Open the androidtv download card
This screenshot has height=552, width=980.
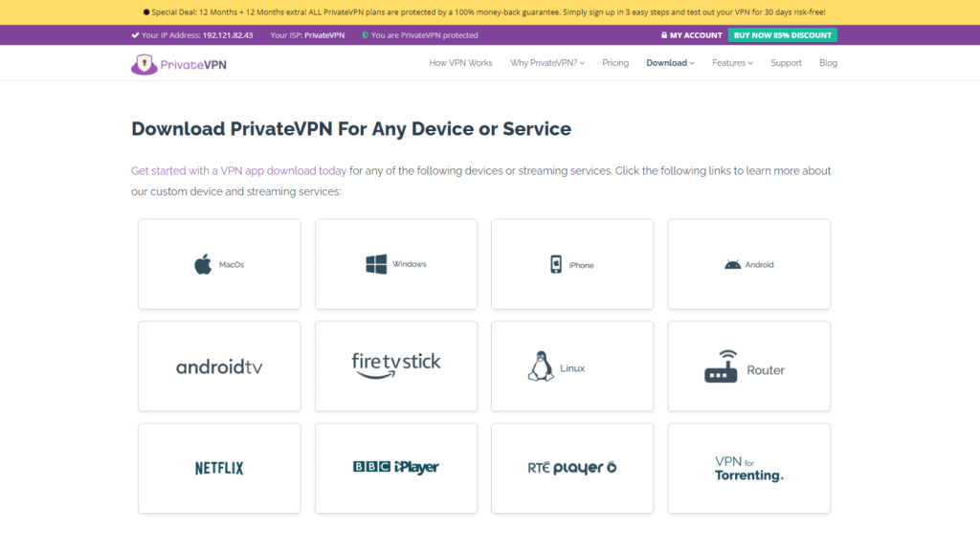coord(219,366)
